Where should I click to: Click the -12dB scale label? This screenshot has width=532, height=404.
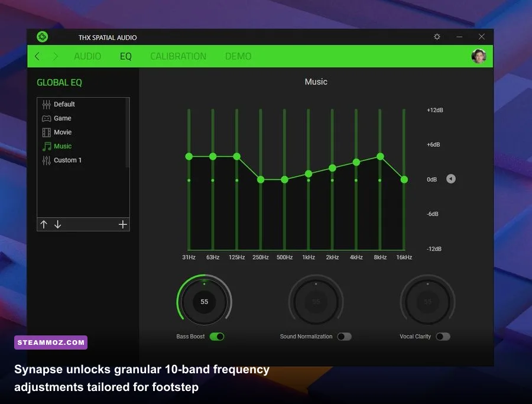434,249
